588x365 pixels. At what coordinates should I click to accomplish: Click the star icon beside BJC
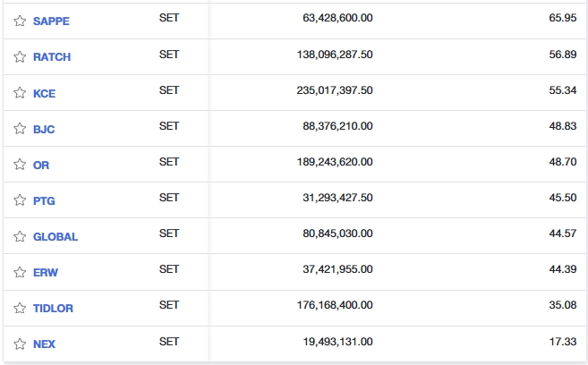20,129
